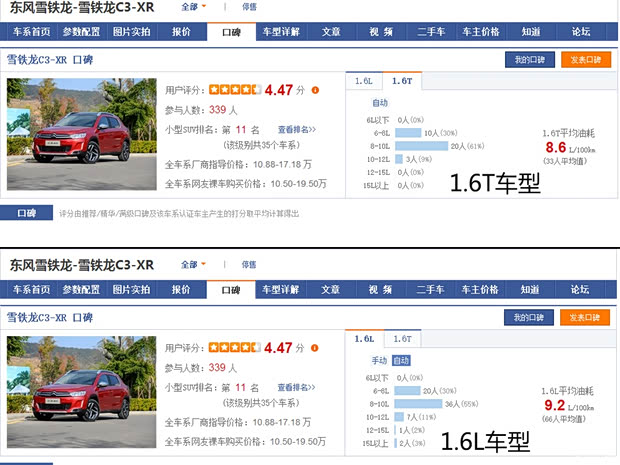Click orange info icon beside top 4.47 score
The height and width of the screenshot is (465, 620).
coord(315,90)
